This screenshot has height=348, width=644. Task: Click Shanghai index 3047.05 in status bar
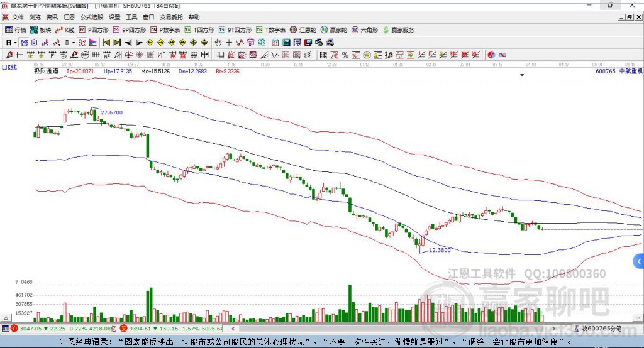tap(30, 329)
